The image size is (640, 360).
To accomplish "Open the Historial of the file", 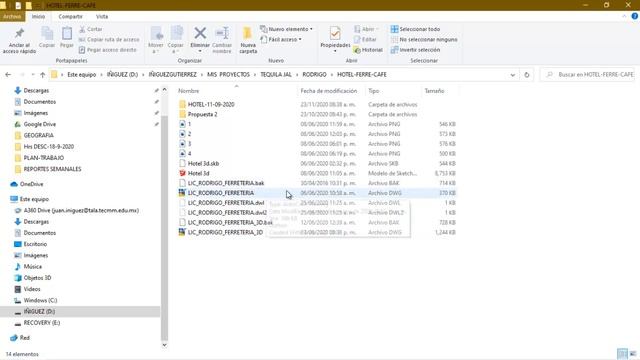I will pos(368,50).
